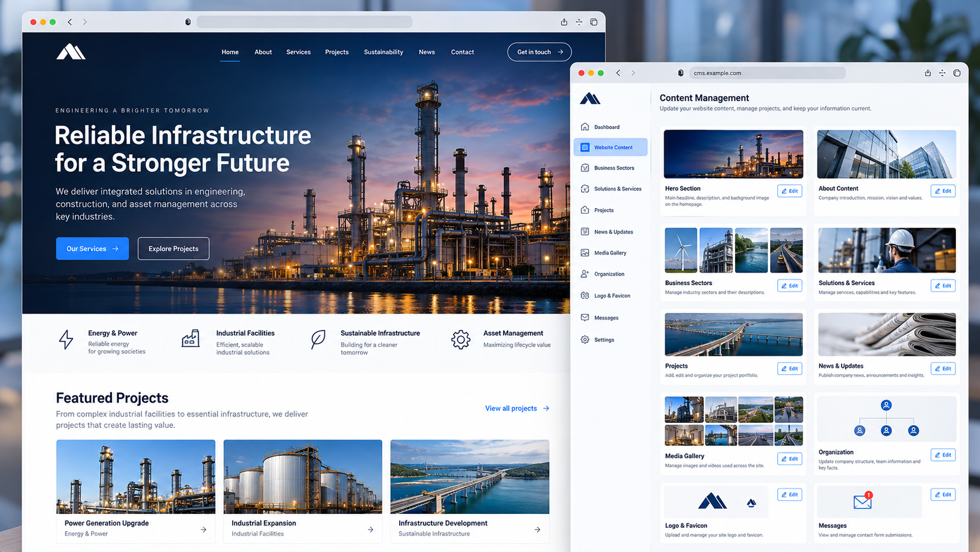This screenshot has width=980, height=552.
Task: Click News & Updates newspaper thumbnail
Action: coord(887,334)
